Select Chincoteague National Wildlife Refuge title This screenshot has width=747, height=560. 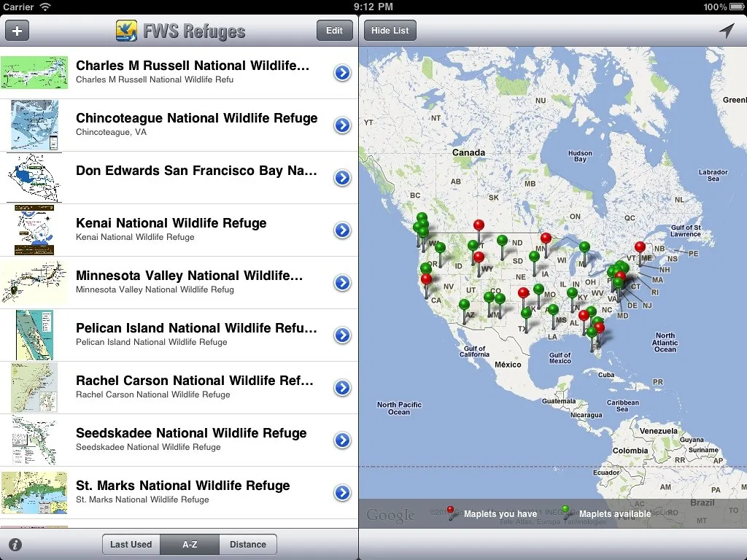pyautogui.click(x=197, y=117)
